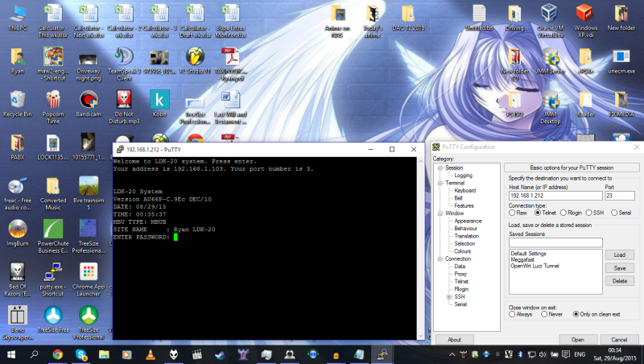
Task: Collapse the Connection tree node
Action: 440,259
